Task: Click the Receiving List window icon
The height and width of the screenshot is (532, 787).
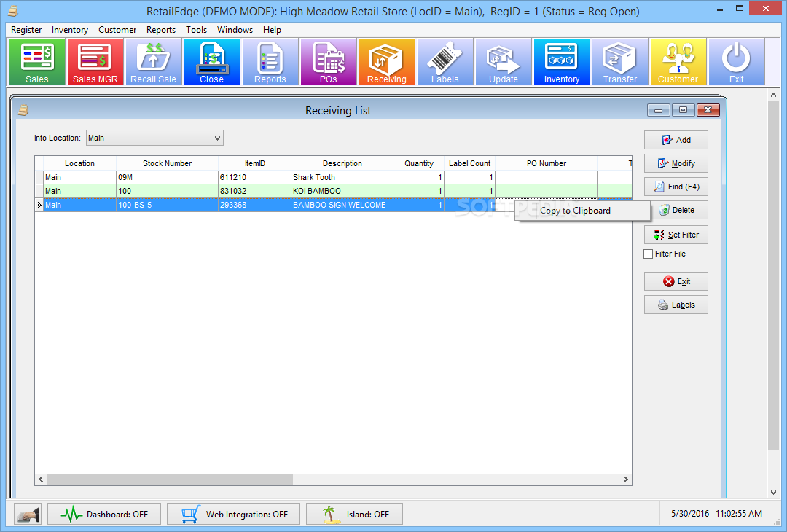Action: [23, 110]
